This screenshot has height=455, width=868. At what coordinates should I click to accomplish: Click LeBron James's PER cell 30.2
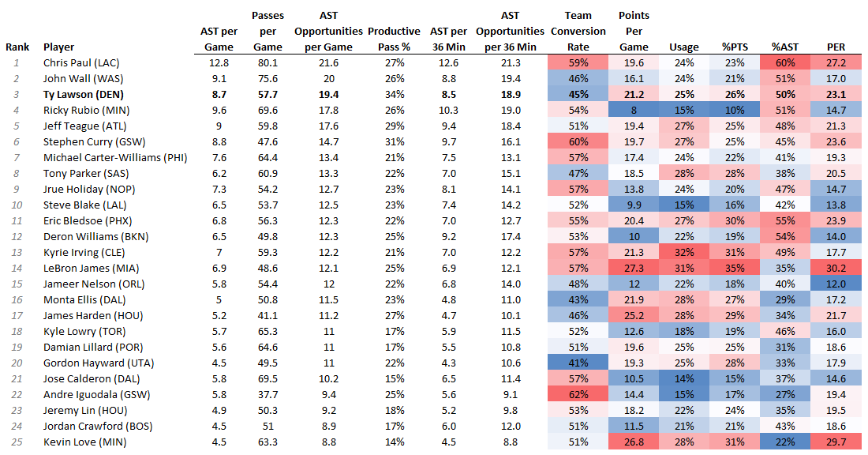coord(836,269)
